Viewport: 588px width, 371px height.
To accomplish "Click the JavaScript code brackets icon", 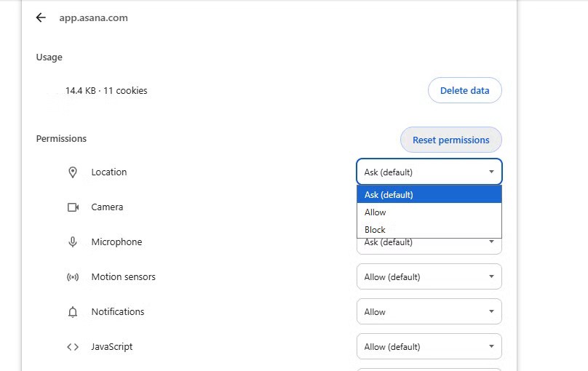I will tap(73, 347).
